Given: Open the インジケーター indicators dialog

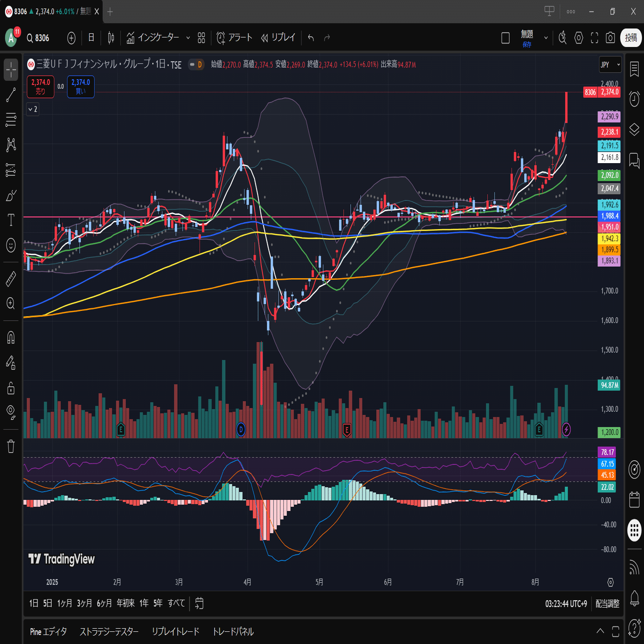Looking at the screenshot, I should click(x=153, y=37).
